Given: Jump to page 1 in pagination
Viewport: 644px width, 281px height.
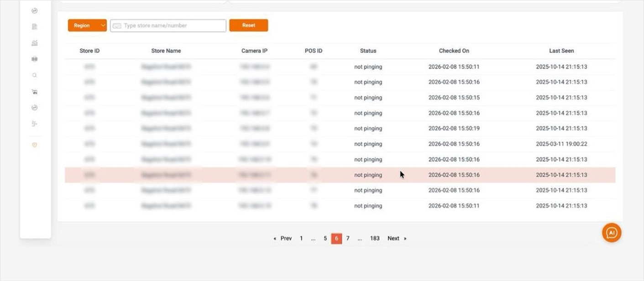Looking at the screenshot, I should coord(301,238).
